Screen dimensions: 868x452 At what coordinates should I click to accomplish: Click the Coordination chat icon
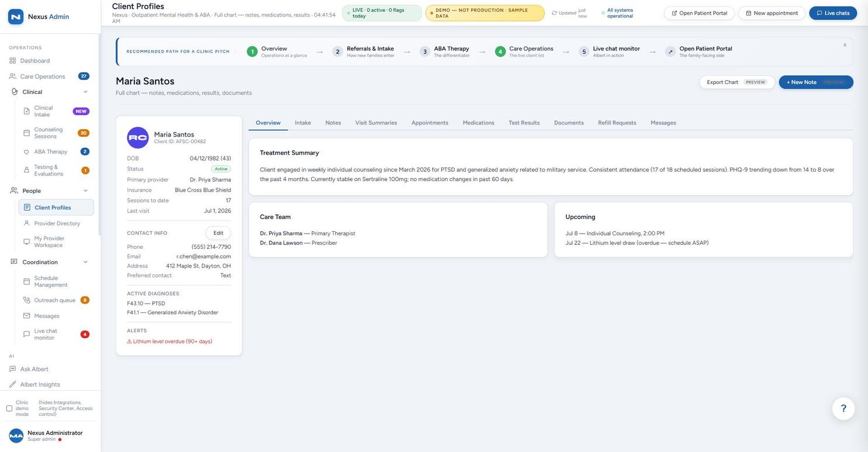pyautogui.click(x=14, y=262)
